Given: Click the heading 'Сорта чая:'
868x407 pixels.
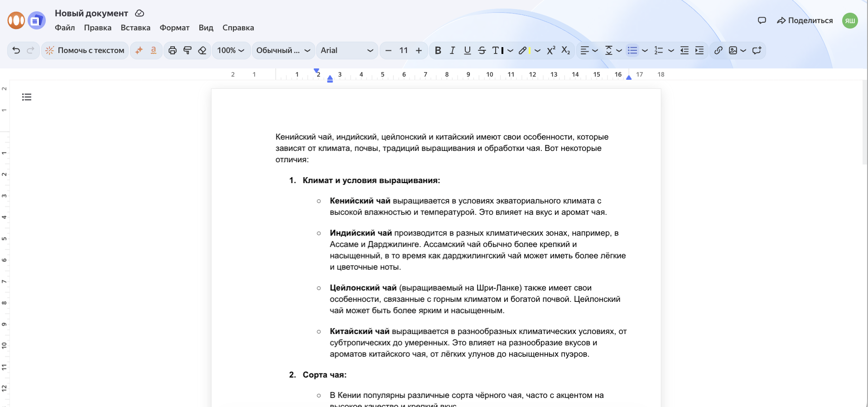Looking at the screenshot, I should (x=324, y=375).
